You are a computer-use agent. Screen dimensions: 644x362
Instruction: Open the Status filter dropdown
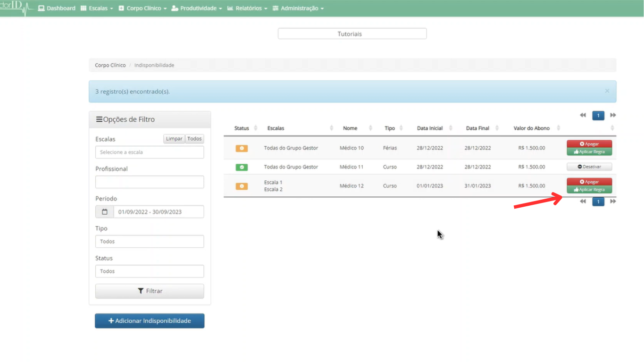(x=150, y=271)
